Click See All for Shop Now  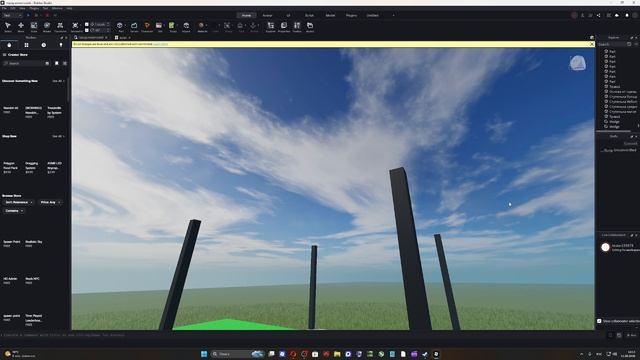[x=58, y=136]
